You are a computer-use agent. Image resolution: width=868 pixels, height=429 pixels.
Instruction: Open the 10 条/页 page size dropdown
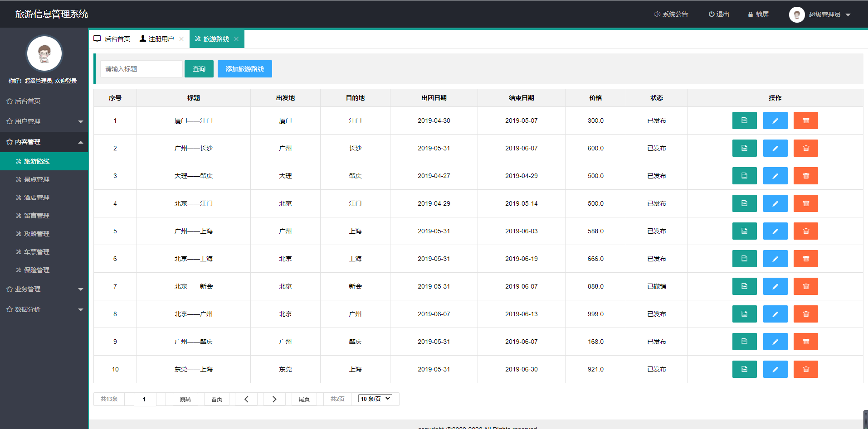tap(375, 399)
